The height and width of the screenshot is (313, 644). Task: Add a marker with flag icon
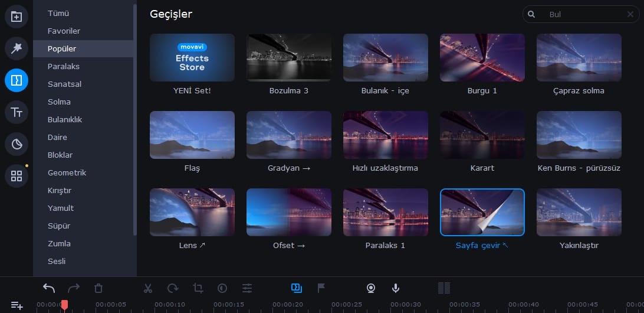point(321,288)
